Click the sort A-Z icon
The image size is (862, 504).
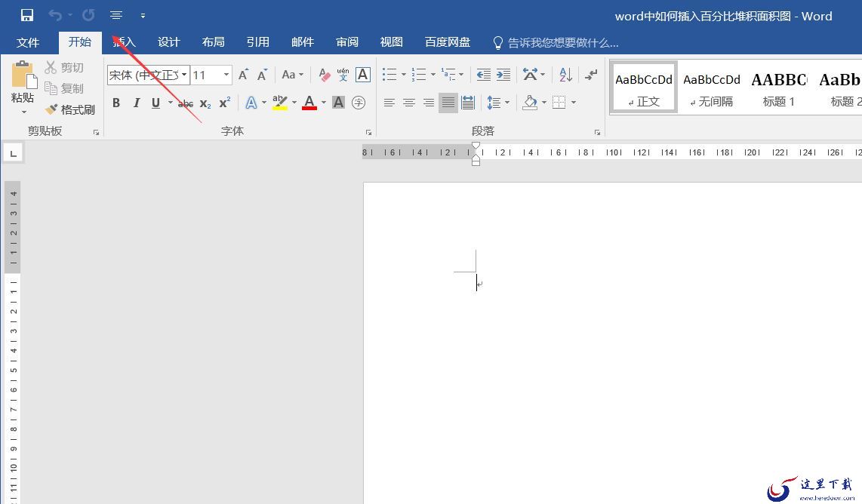coord(565,75)
